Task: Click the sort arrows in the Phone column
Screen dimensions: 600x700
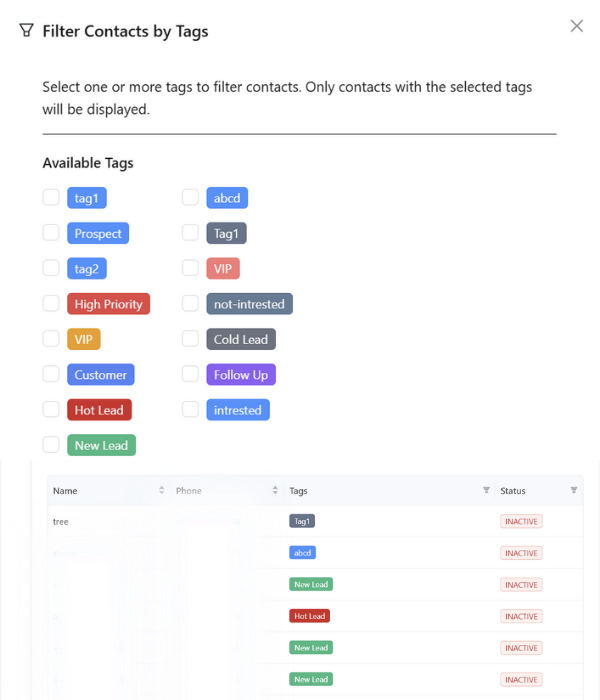Action: coord(275,491)
